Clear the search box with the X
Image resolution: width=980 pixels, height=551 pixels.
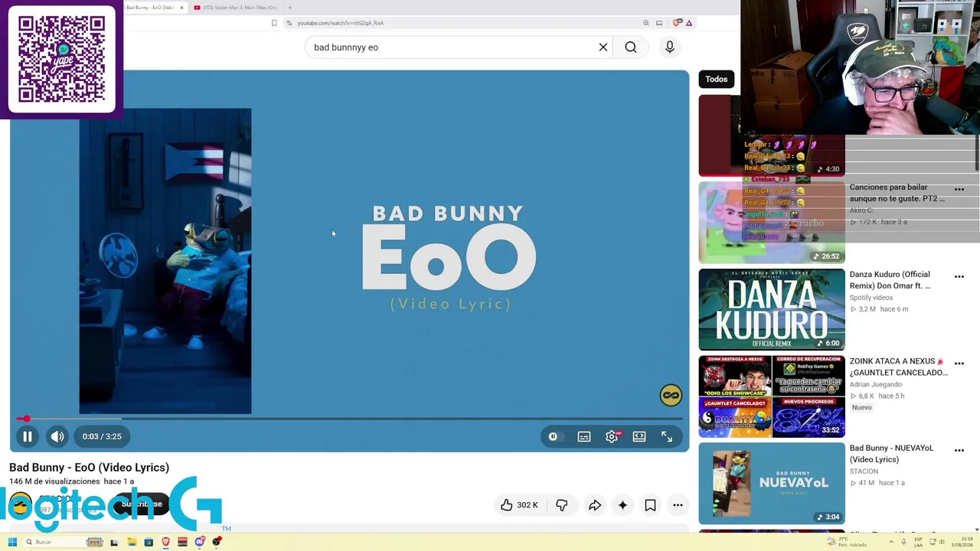point(603,47)
